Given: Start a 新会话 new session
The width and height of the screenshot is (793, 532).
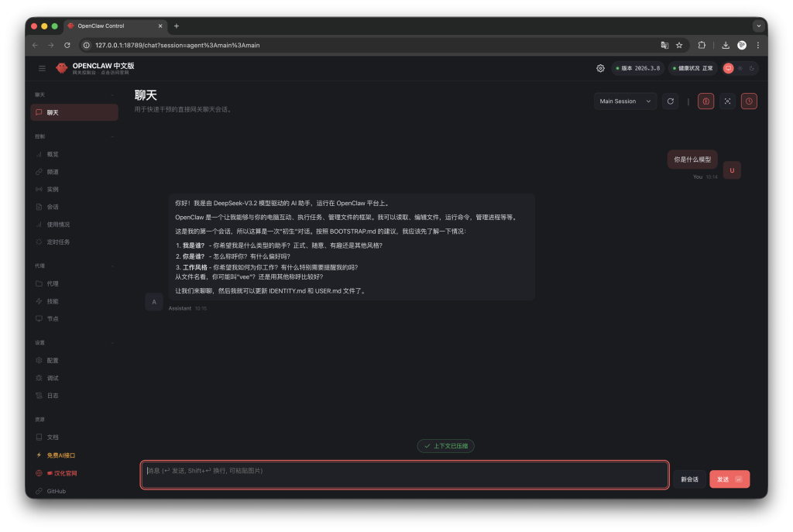Looking at the screenshot, I should pyautogui.click(x=689, y=479).
